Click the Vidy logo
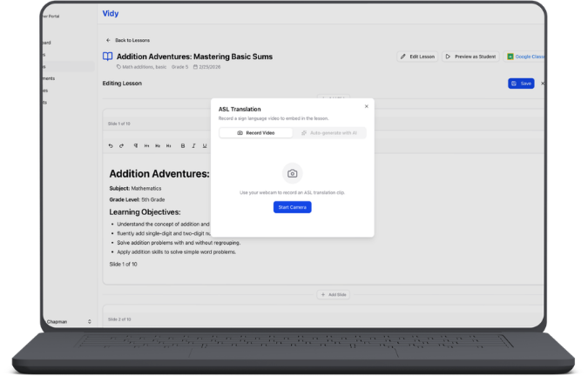Screen dimensions: 588x376 (x=111, y=13)
